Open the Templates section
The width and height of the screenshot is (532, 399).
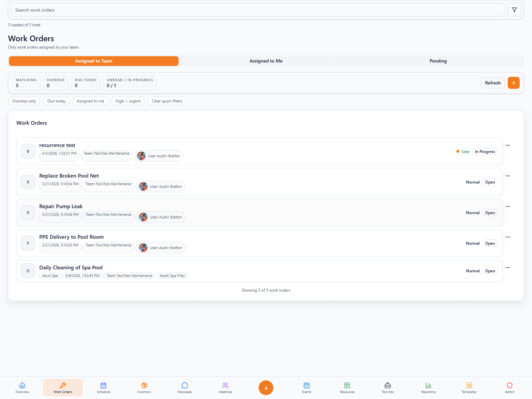coord(469,387)
